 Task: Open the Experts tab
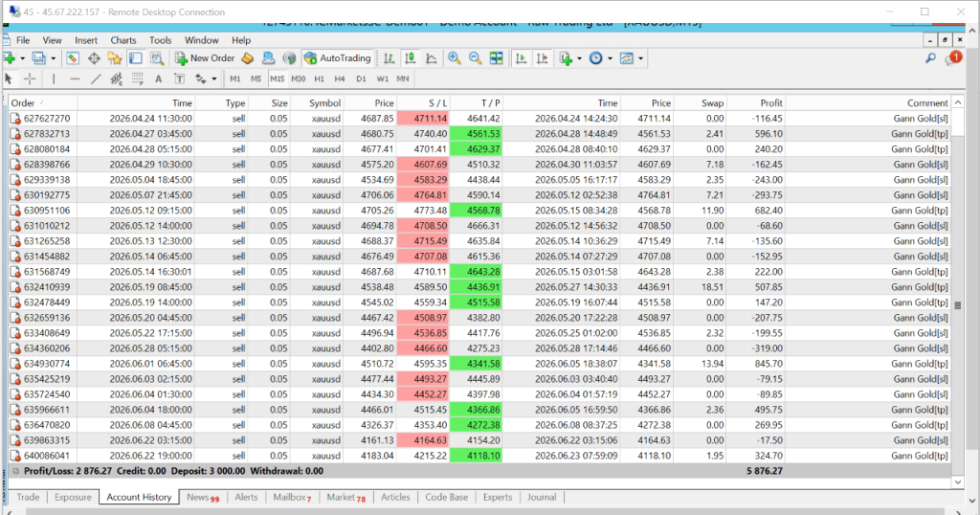(x=498, y=497)
